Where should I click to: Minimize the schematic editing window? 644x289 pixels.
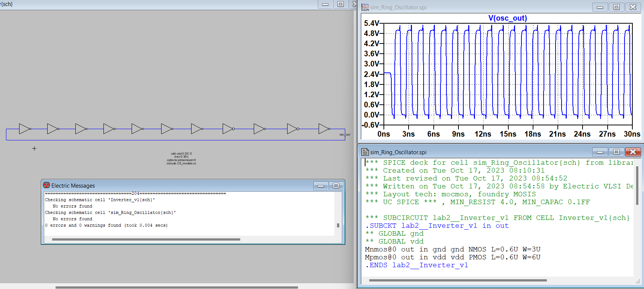325,4
